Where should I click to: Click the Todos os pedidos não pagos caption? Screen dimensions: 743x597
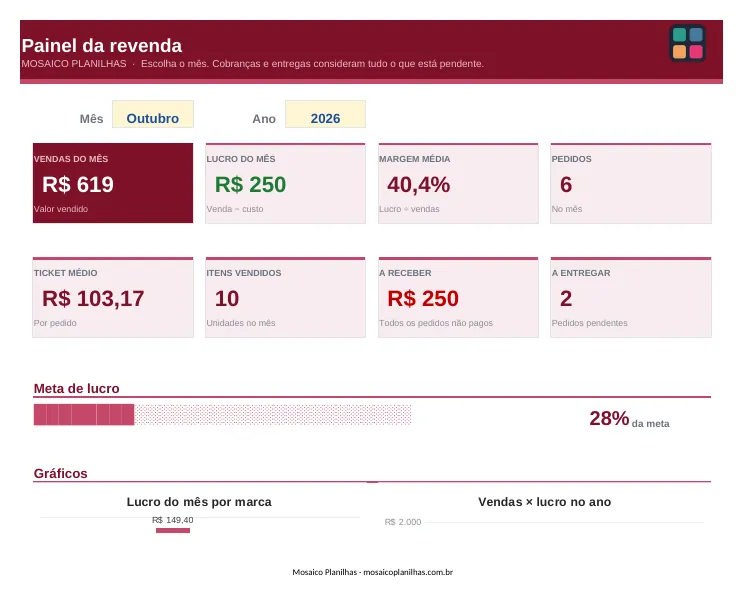pyautogui.click(x=436, y=323)
